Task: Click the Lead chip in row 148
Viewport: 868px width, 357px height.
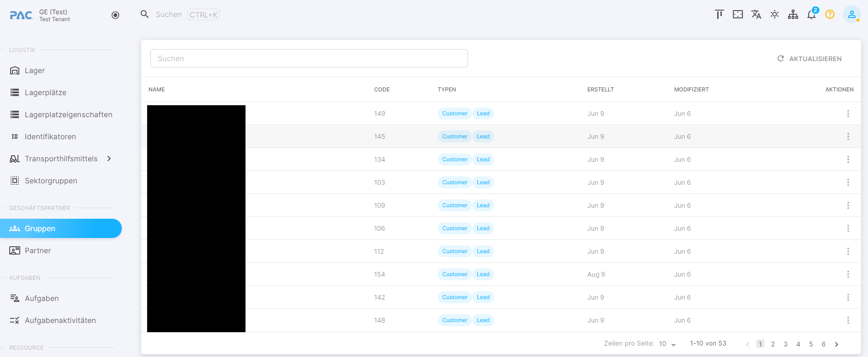Action: (x=483, y=320)
